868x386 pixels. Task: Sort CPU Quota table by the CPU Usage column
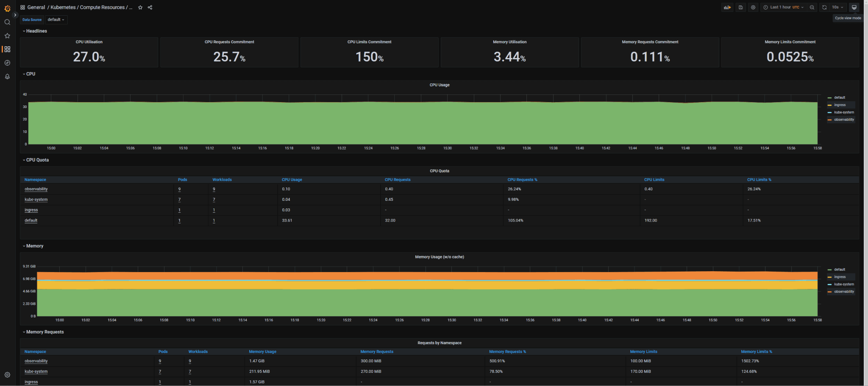(x=292, y=180)
